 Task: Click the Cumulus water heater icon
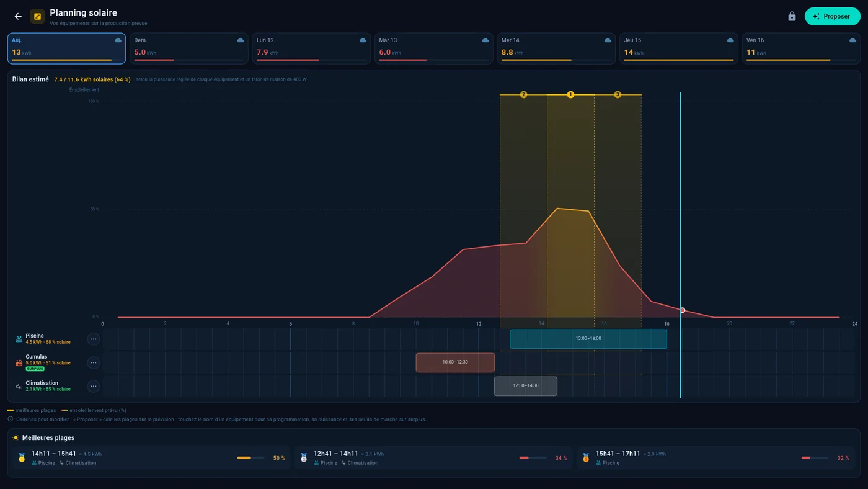tap(19, 363)
